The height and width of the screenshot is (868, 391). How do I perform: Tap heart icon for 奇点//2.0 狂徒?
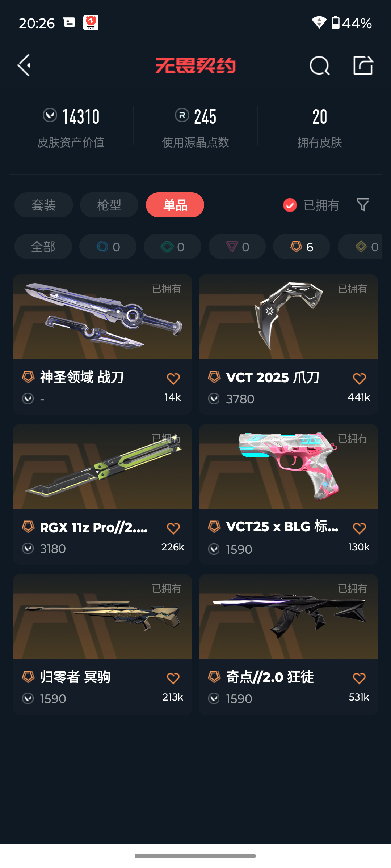tap(359, 678)
